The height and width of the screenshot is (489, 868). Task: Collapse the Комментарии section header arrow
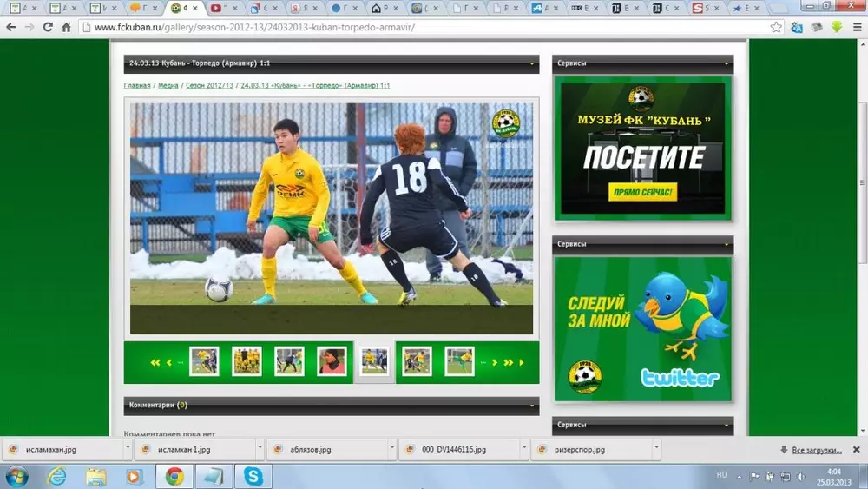532,406
